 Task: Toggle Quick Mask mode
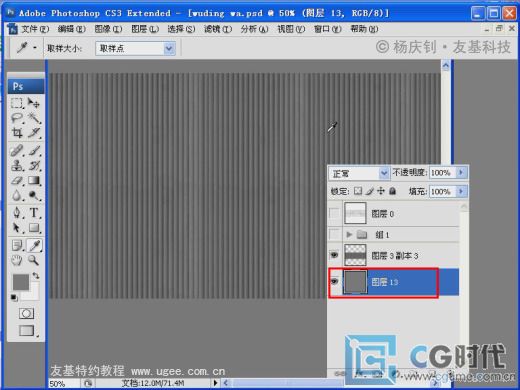26,313
